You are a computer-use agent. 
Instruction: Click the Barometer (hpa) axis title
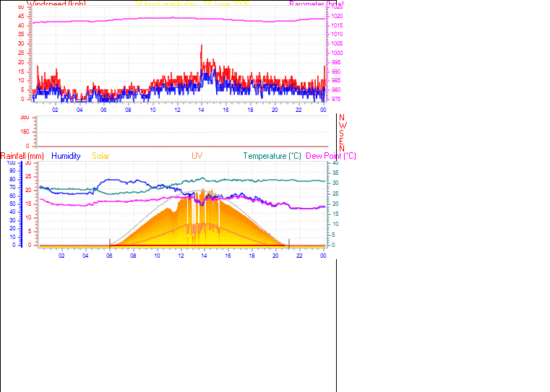coord(317,4)
